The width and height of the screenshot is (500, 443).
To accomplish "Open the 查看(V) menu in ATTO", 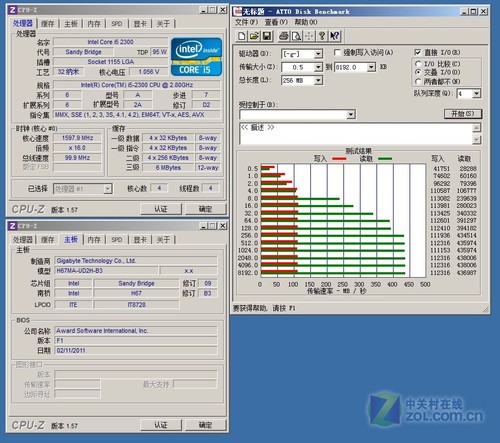I will point(276,22).
